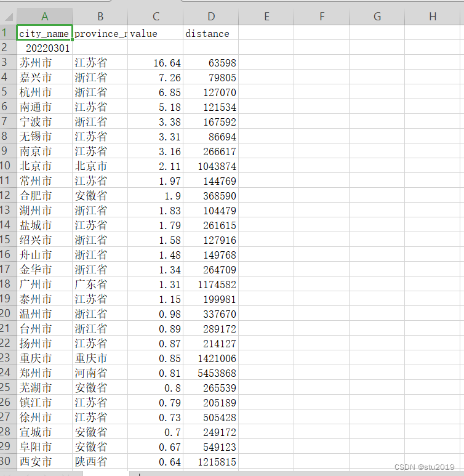The height and width of the screenshot is (476, 464).
Task: Select cell 南通市
Action: [x=44, y=107]
